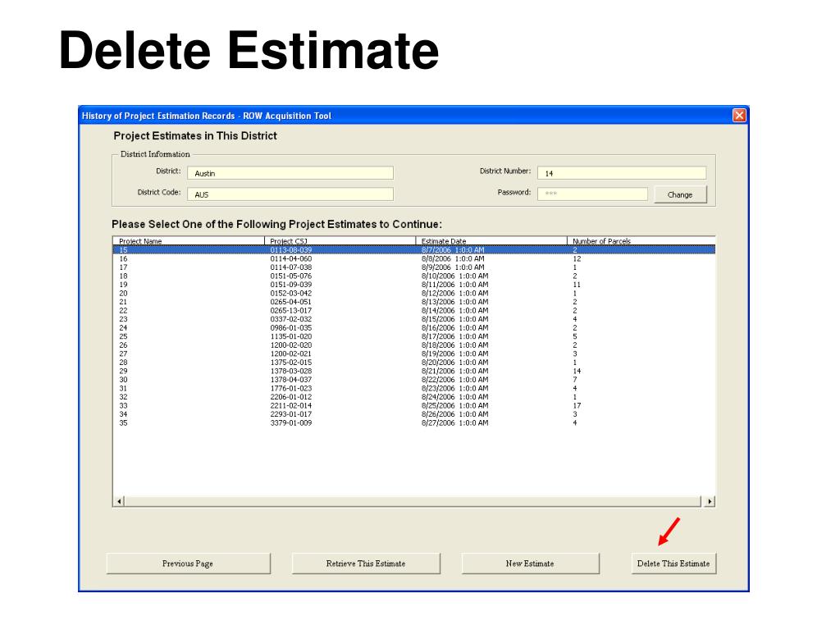Image resolution: width=840 pixels, height=630 pixels.
Task: Click Retrieve This Estimate button
Action: pyautogui.click(x=366, y=564)
